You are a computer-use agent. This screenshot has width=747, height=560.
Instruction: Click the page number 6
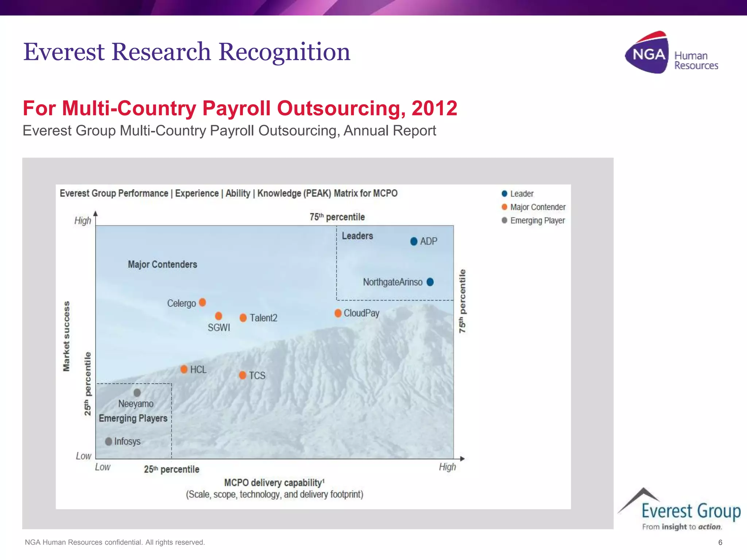[720, 542]
